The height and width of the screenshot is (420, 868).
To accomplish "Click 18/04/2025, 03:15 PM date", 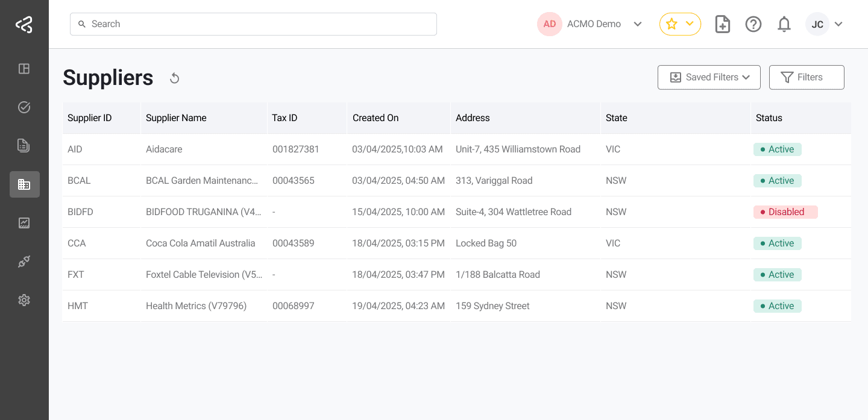I will 398,243.
